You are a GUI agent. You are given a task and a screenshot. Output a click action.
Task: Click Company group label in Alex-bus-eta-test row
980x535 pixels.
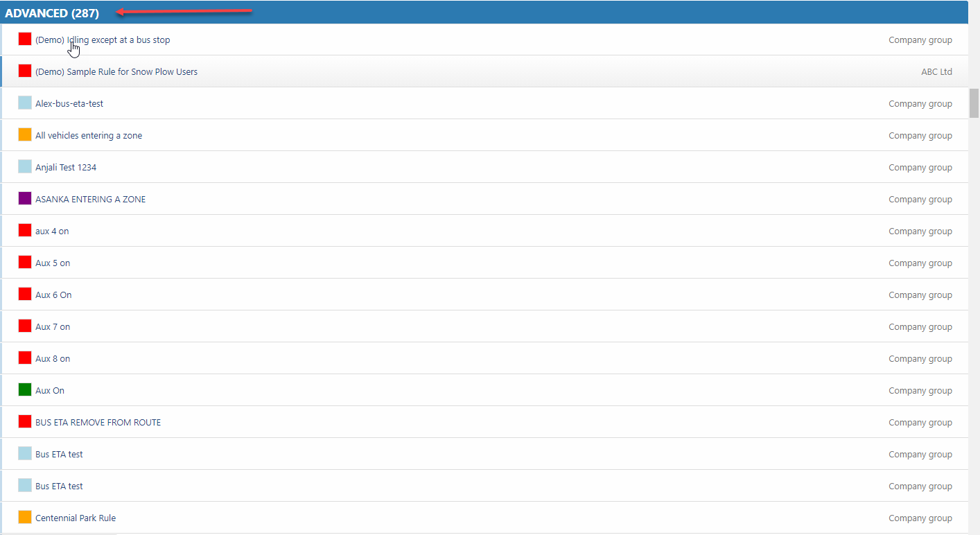coord(920,104)
